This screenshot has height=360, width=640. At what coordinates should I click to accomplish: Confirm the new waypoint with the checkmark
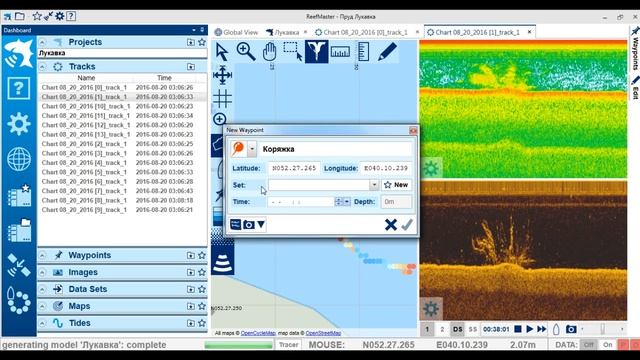coord(407,225)
